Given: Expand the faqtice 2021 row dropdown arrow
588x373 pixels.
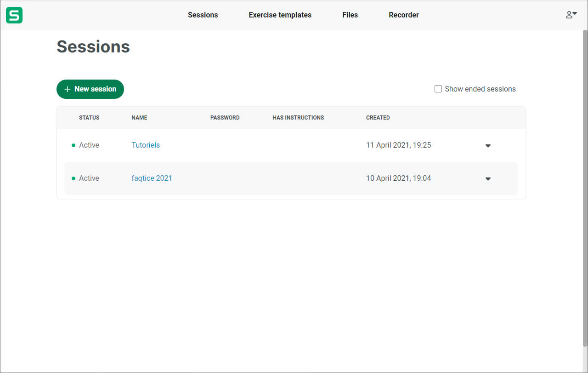Looking at the screenshot, I should tap(488, 179).
